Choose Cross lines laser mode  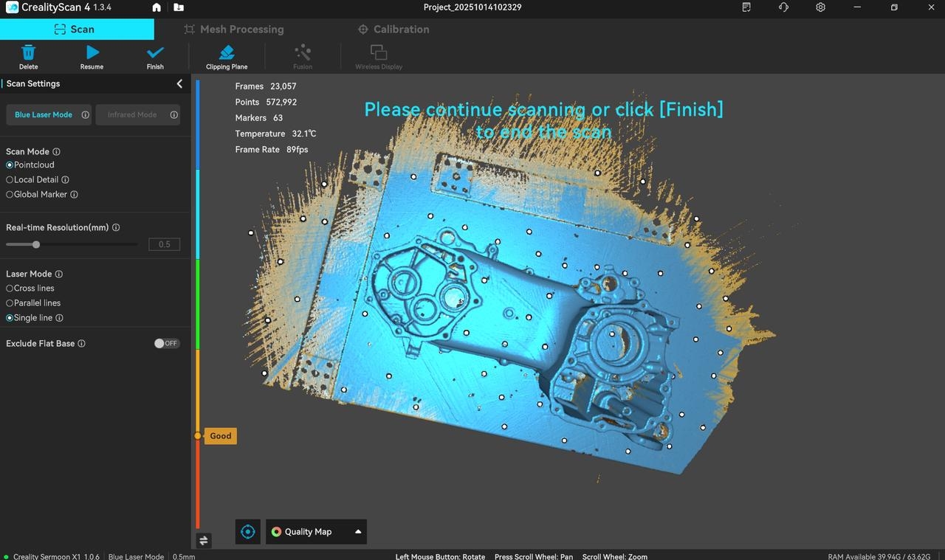[x=10, y=288]
